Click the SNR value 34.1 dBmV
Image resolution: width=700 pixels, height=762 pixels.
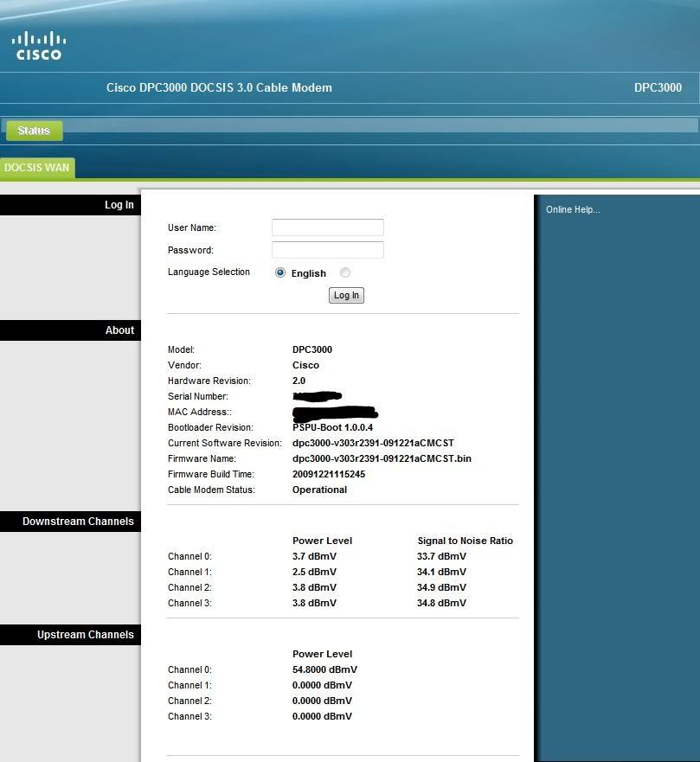coord(441,572)
